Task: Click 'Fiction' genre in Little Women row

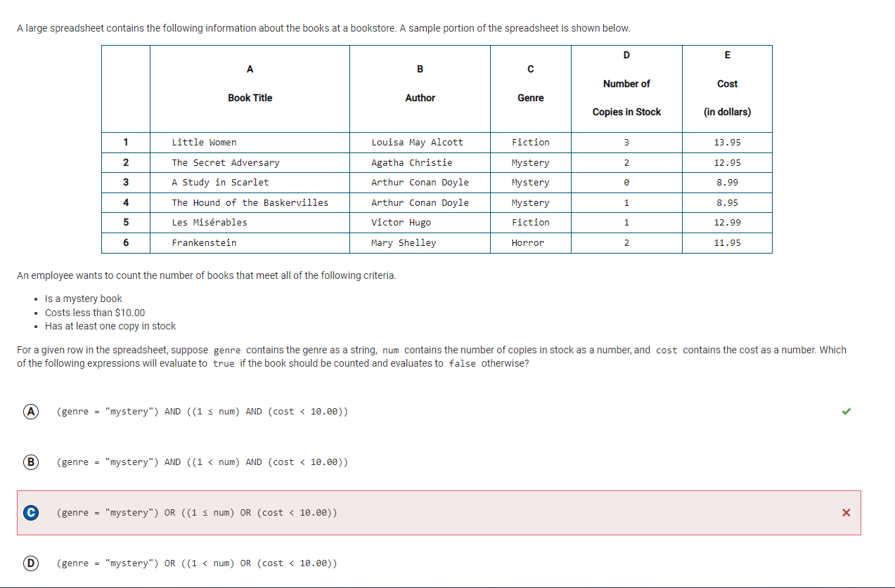Action: pyautogui.click(x=530, y=143)
